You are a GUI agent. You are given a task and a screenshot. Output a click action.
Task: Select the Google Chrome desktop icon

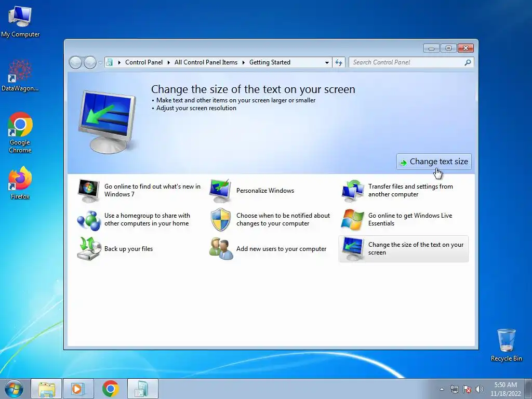click(x=20, y=132)
